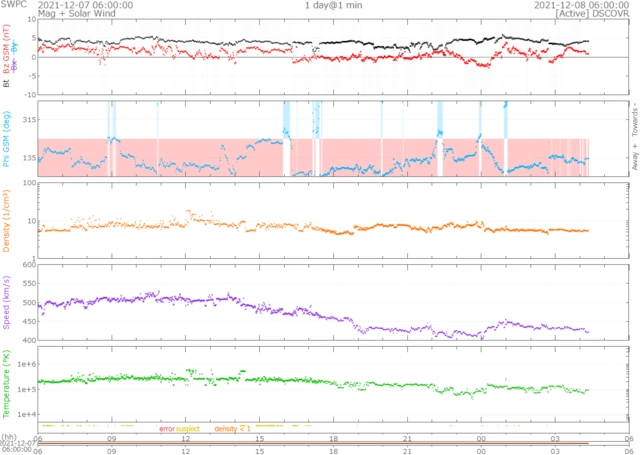The width and height of the screenshot is (640, 455).
Task: Toggle the Bt series axis label
Action: click(6, 83)
